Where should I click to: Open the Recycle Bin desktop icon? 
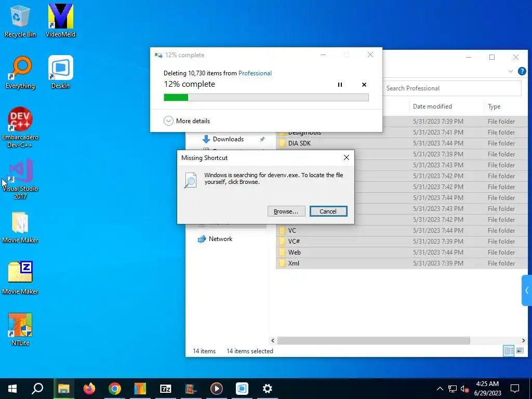coord(20,21)
